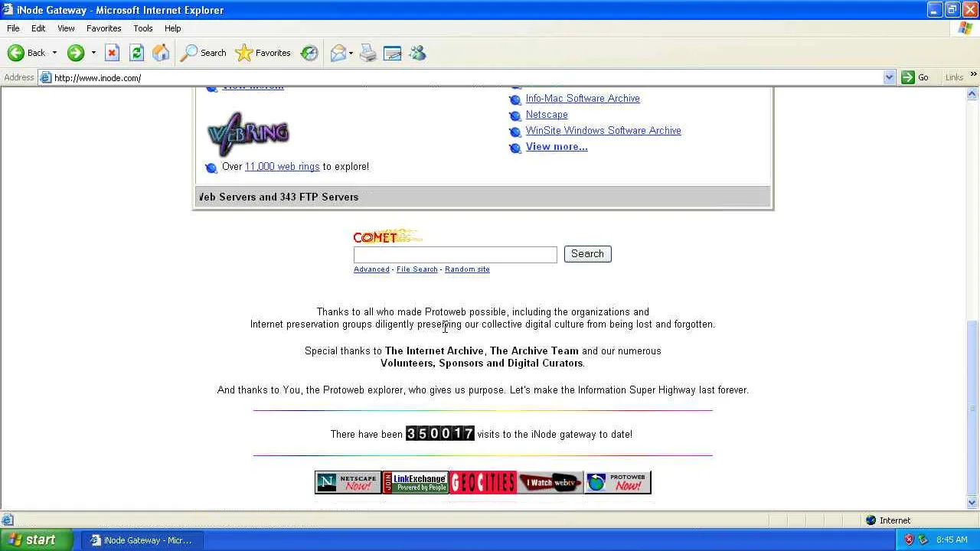Click the Comet search text box
980x551 pixels.
(456, 254)
